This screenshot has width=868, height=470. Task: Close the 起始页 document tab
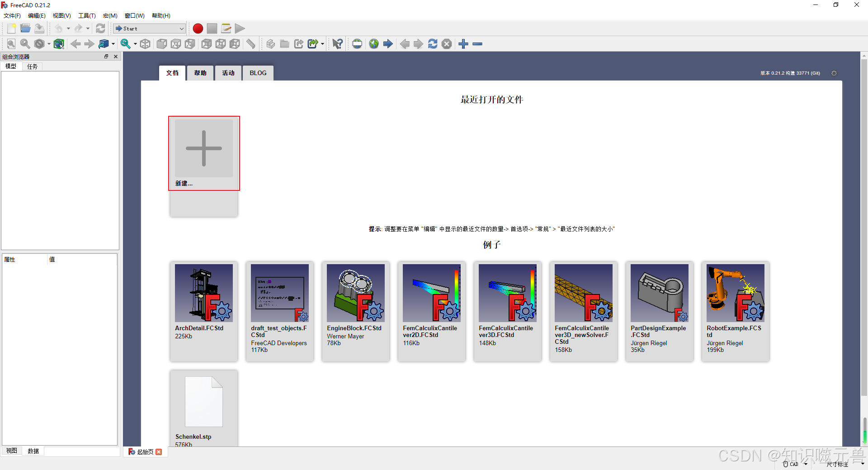tap(159, 452)
